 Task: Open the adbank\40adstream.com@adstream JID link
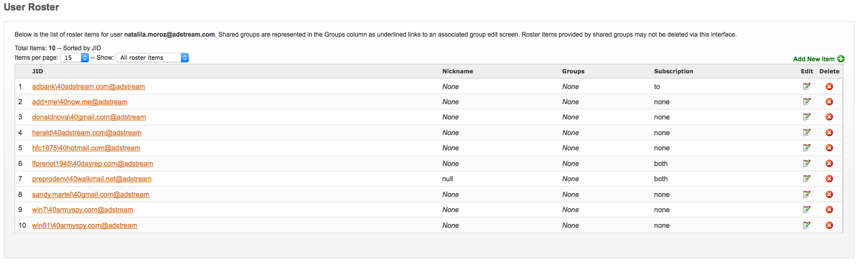88,86
